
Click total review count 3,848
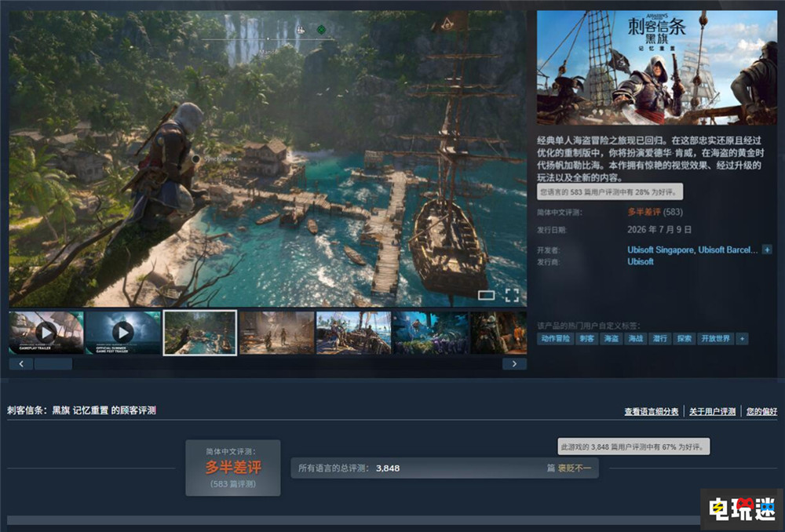click(388, 468)
